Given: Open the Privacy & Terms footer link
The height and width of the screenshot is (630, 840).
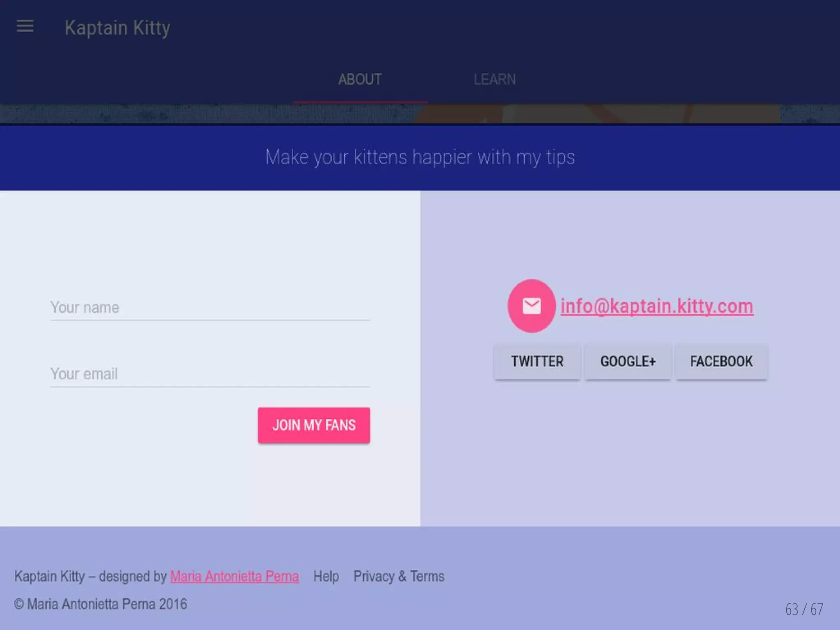Looking at the screenshot, I should tap(399, 576).
